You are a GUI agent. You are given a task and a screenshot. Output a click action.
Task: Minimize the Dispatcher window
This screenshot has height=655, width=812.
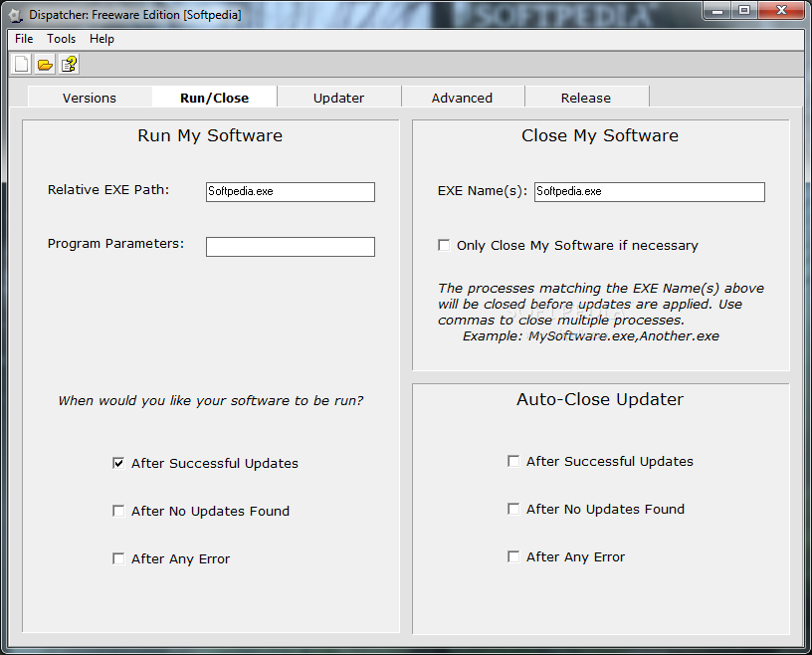717,11
